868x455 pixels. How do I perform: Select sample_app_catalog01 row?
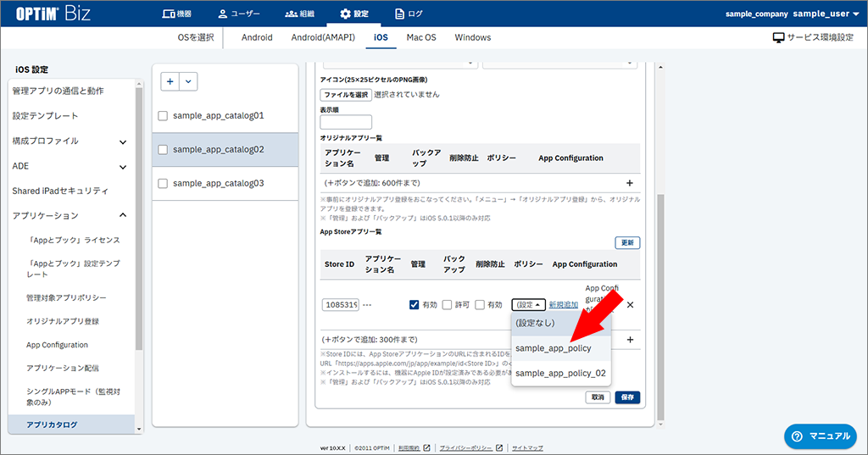(x=225, y=116)
